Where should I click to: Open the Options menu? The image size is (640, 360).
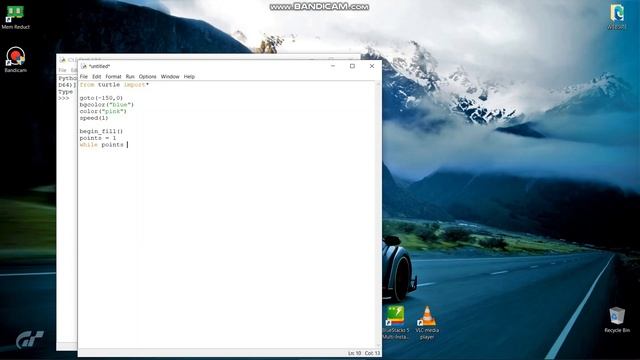(x=147, y=77)
